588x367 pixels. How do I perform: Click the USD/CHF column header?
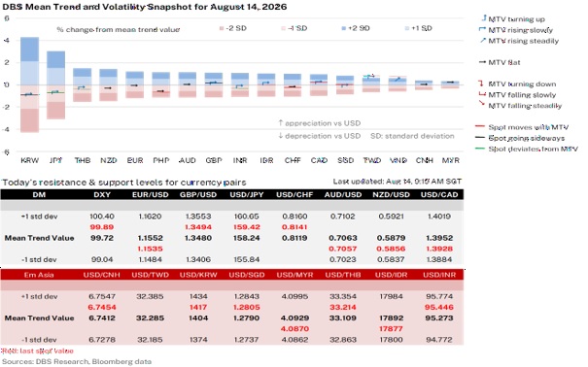pos(294,195)
